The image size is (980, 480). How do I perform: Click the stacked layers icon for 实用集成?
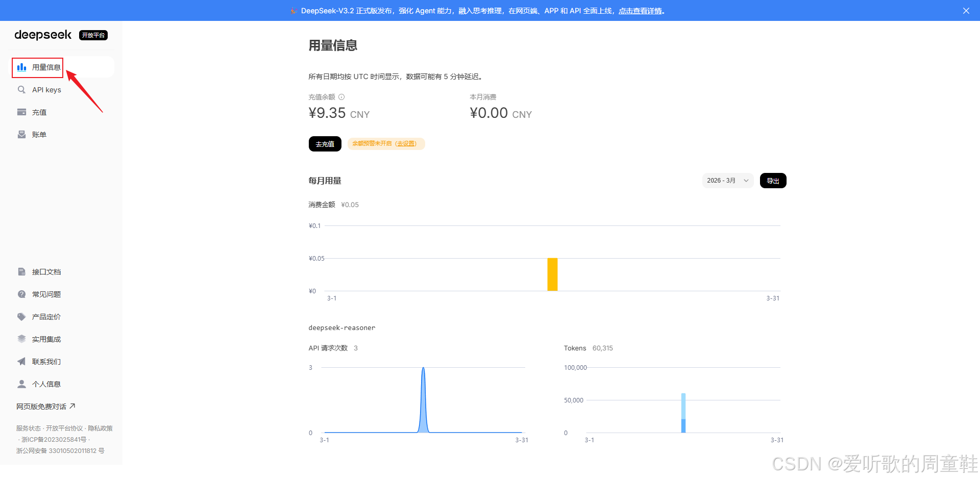coord(21,339)
